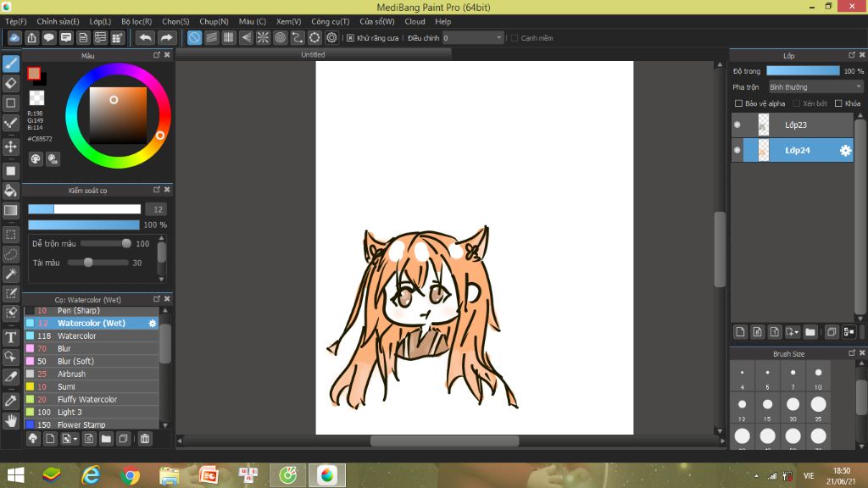868x488 pixels.
Task: Select the rectangular Selection tool
Action: (x=10, y=235)
